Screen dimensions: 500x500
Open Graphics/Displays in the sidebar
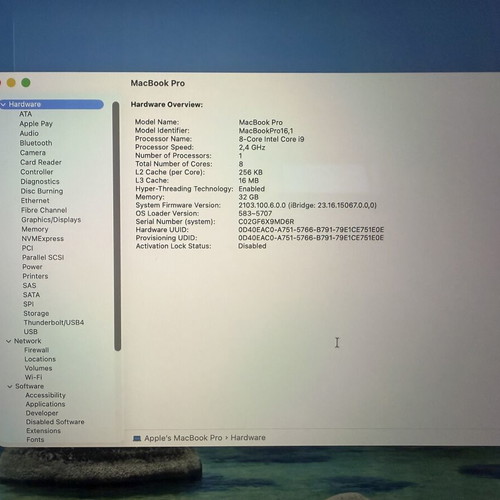click(51, 220)
